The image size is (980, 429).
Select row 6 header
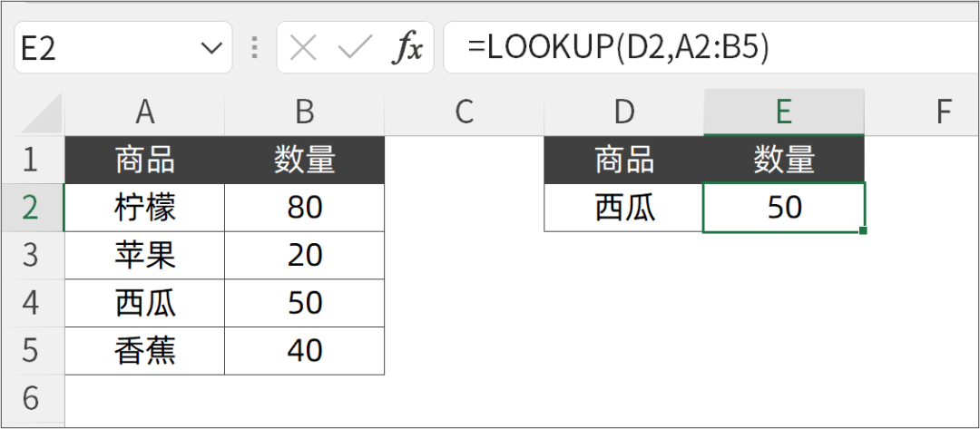[33, 398]
